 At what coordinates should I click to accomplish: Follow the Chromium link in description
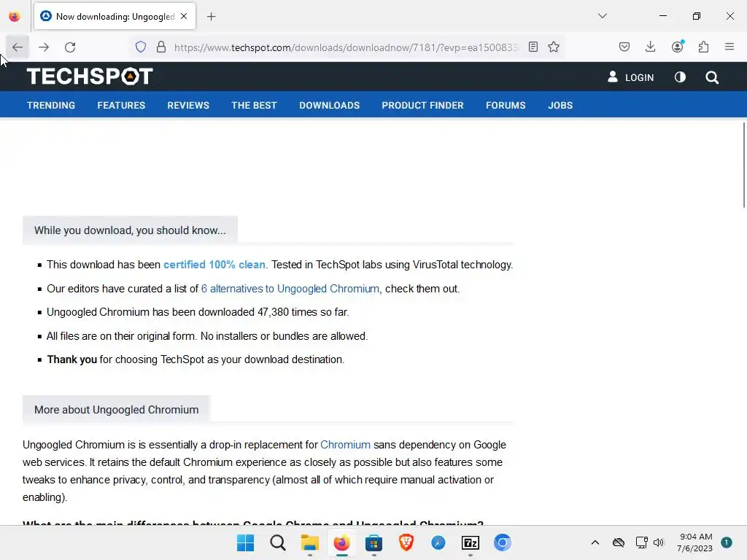click(345, 445)
